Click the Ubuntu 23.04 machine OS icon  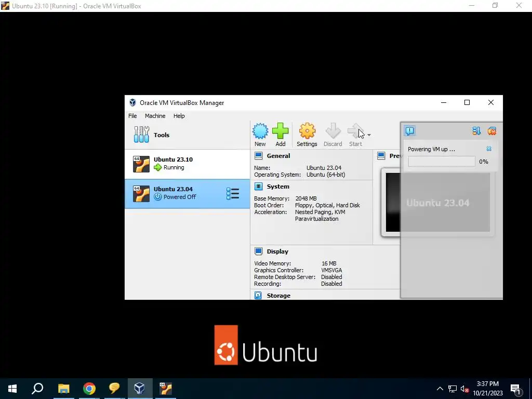click(141, 193)
